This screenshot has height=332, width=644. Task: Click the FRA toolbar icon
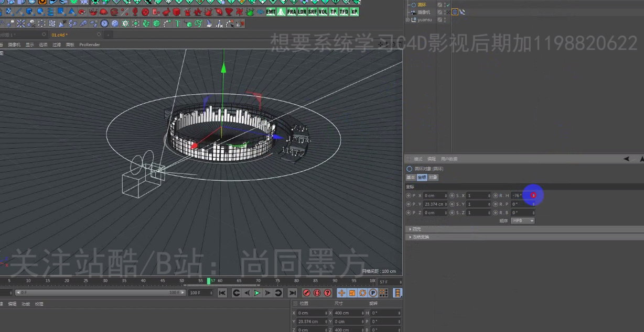(292, 12)
